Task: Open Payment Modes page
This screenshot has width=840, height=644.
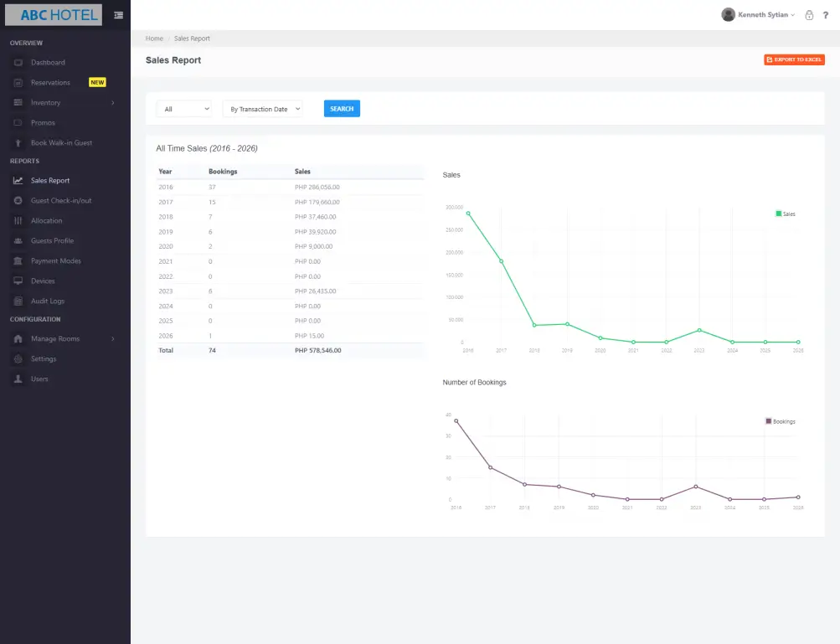Action: 56,261
